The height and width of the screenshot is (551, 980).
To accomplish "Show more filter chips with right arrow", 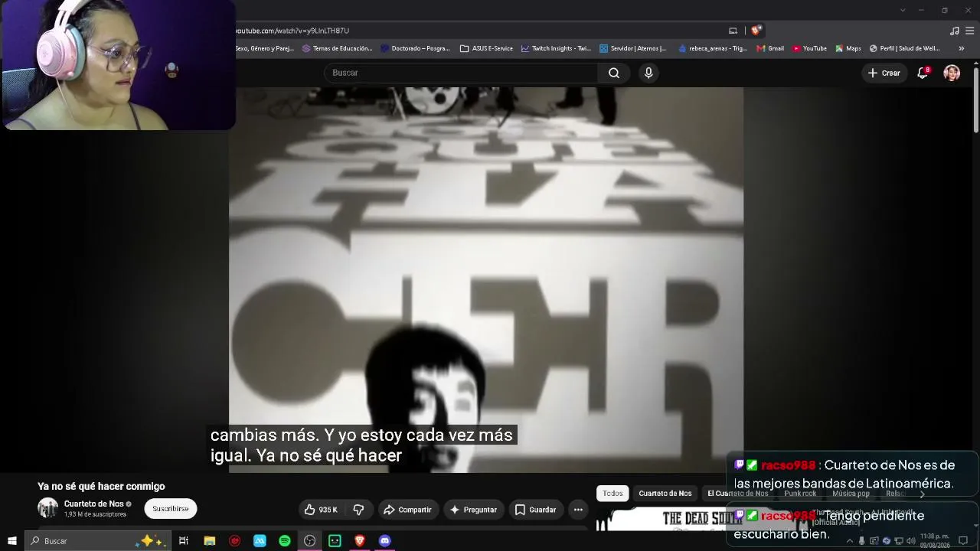I will click(x=922, y=494).
